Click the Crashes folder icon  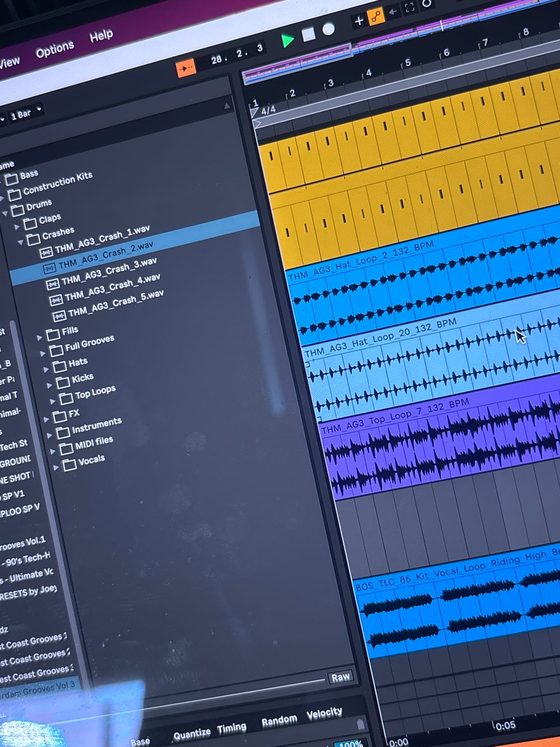34,239
